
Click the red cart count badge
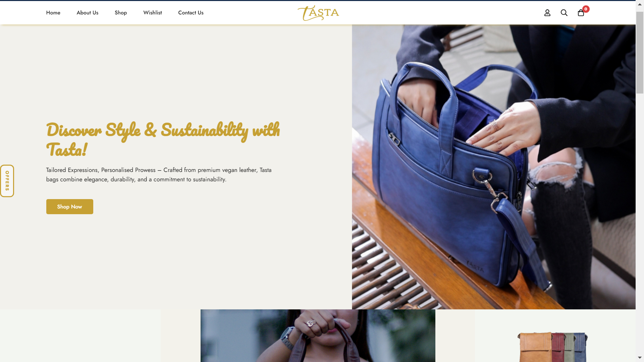pos(586,9)
